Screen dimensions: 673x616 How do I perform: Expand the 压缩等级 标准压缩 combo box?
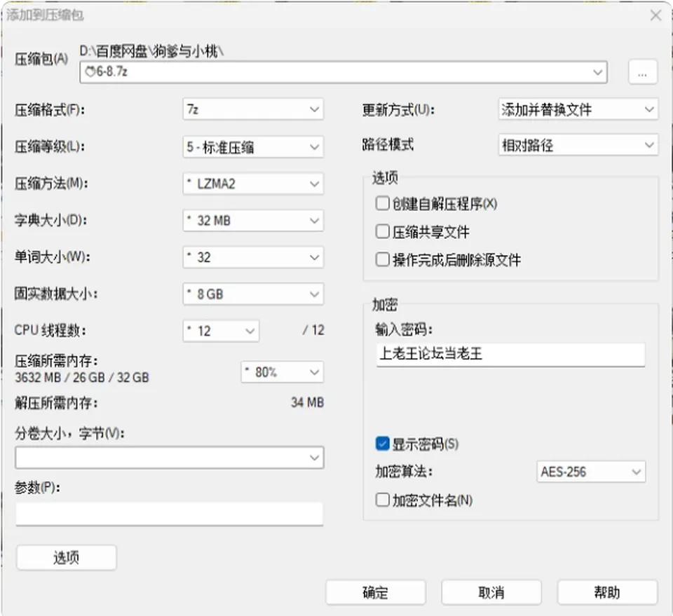(x=253, y=146)
